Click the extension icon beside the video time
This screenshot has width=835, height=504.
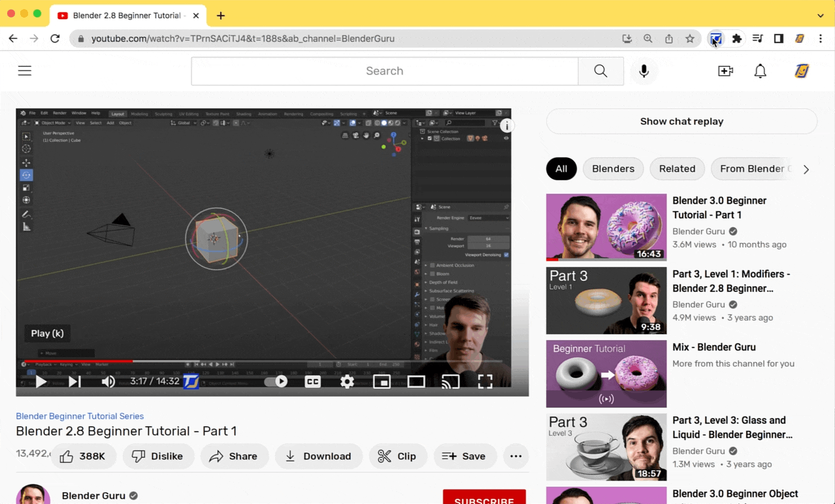(x=191, y=381)
